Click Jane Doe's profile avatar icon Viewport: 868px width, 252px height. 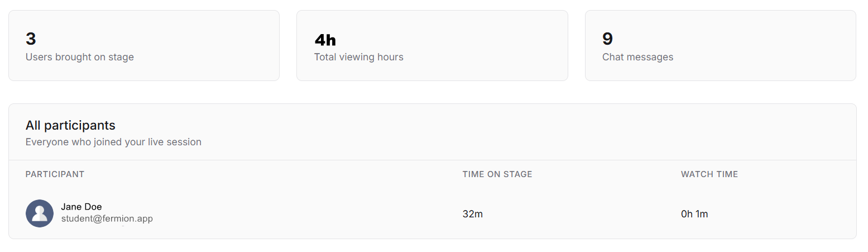[x=40, y=213]
